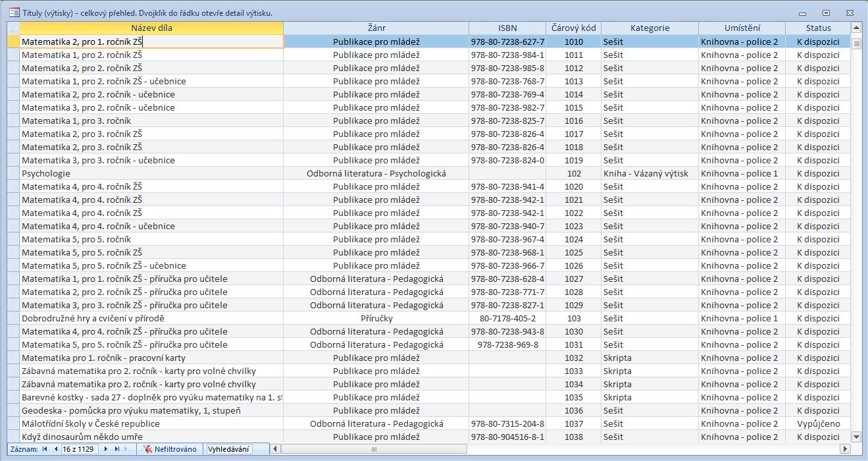Click the Status column header
The height and width of the screenshot is (461, 868).
[818, 28]
